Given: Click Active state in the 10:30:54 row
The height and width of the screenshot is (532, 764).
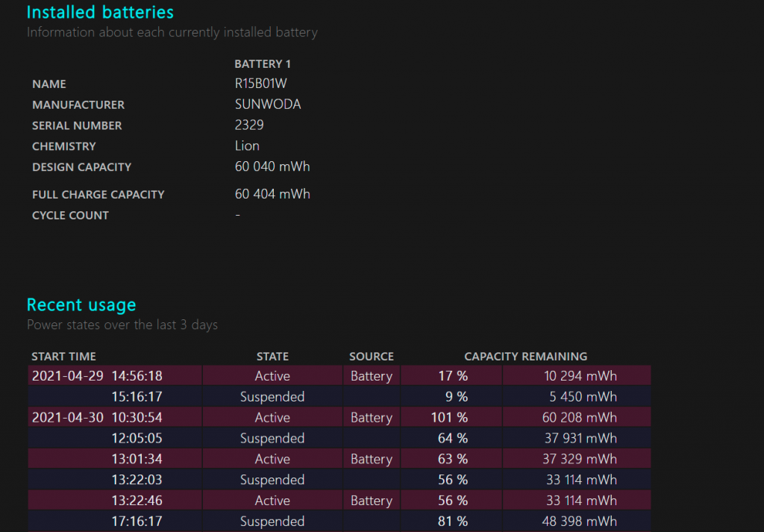Looking at the screenshot, I should (x=272, y=418).
